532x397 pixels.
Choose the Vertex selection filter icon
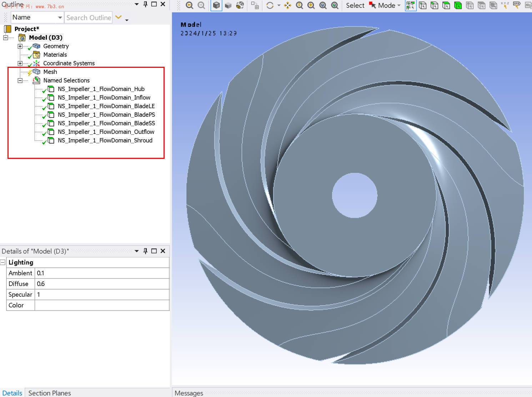[x=423, y=5]
